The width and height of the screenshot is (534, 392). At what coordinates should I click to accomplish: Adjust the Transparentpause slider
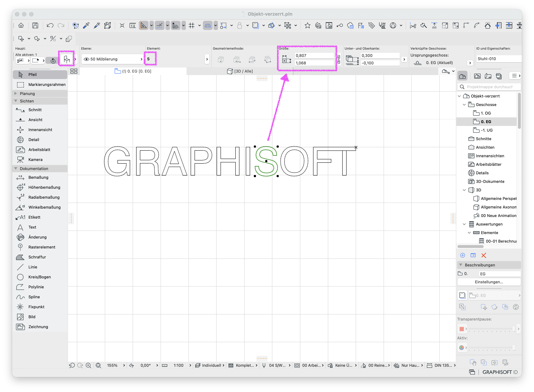pos(492,329)
